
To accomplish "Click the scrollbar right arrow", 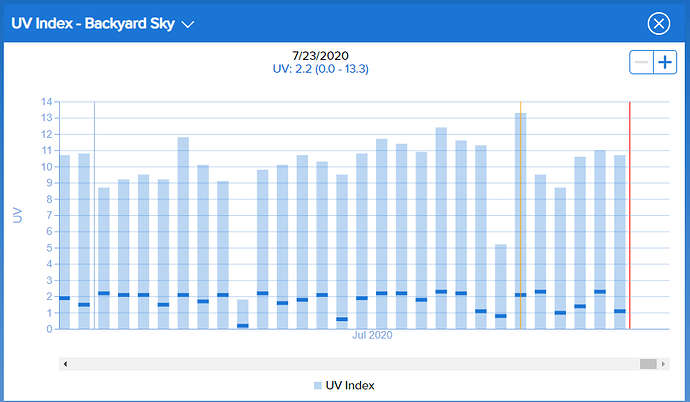I will (663, 364).
